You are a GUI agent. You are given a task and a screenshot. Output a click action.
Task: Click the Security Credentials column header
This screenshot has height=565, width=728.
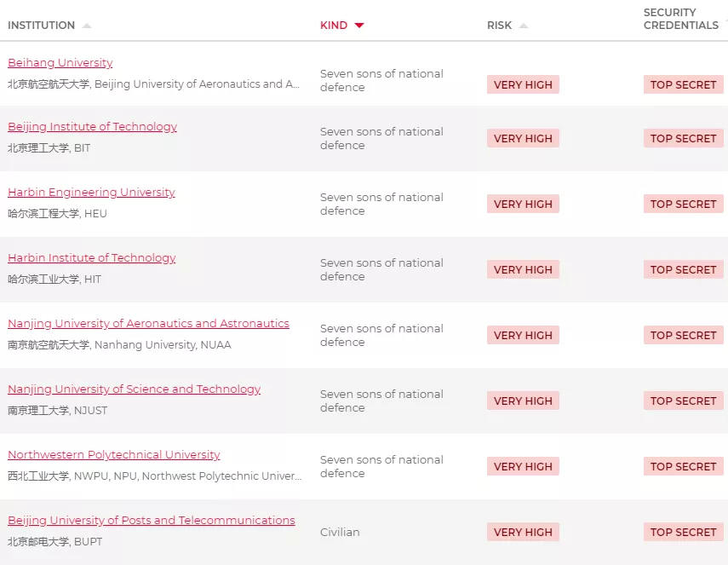(x=680, y=19)
